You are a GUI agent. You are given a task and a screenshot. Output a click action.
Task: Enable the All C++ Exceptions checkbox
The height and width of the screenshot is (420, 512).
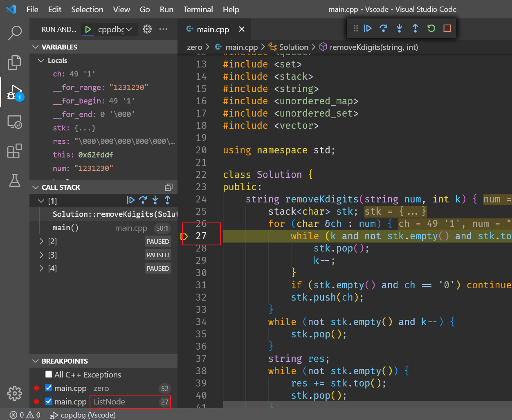click(49, 374)
